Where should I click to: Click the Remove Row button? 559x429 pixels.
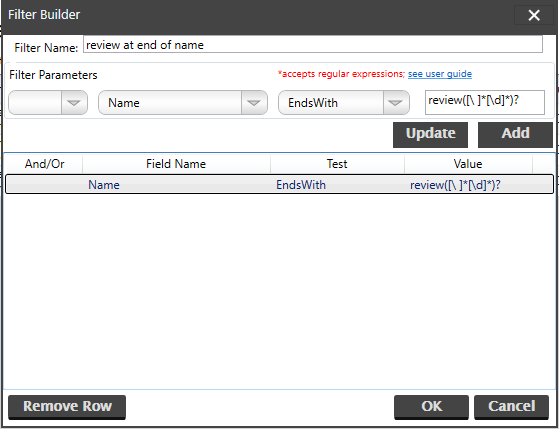67,407
